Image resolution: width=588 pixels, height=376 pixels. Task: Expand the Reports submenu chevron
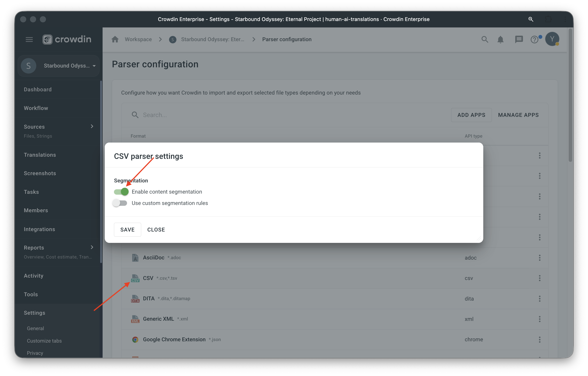[92, 247]
